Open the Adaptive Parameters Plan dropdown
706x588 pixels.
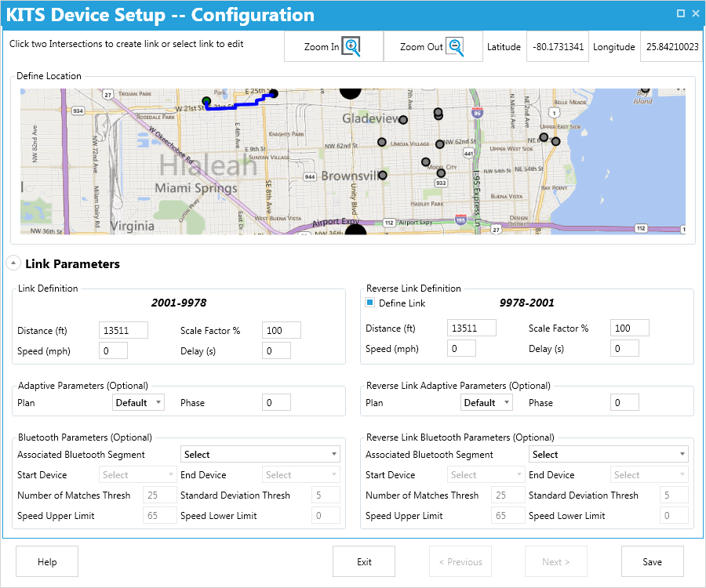click(138, 402)
